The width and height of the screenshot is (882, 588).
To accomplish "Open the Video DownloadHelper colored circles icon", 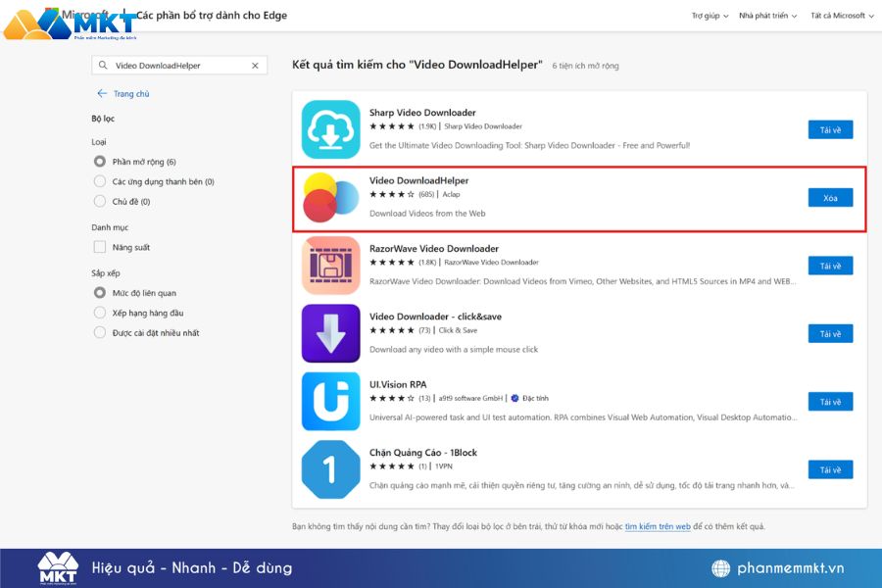I will pyautogui.click(x=331, y=198).
